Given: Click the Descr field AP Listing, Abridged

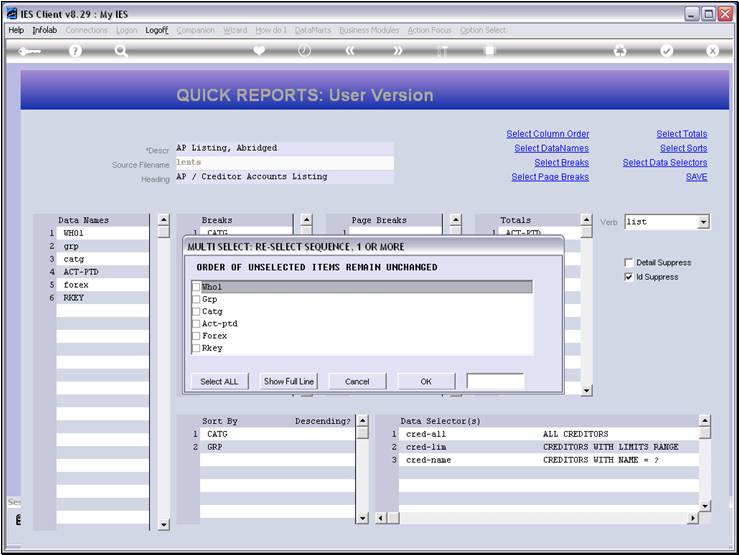Looking at the screenshot, I should click(284, 148).
